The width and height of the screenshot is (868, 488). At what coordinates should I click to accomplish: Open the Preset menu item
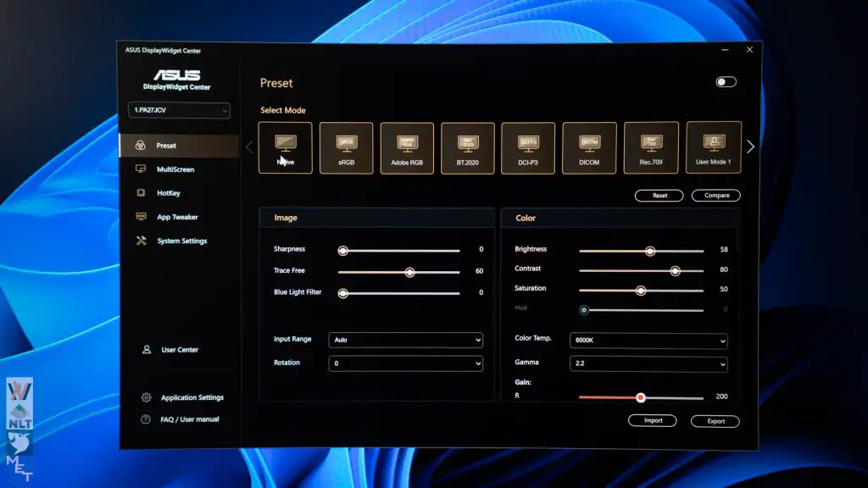(180, 146)
